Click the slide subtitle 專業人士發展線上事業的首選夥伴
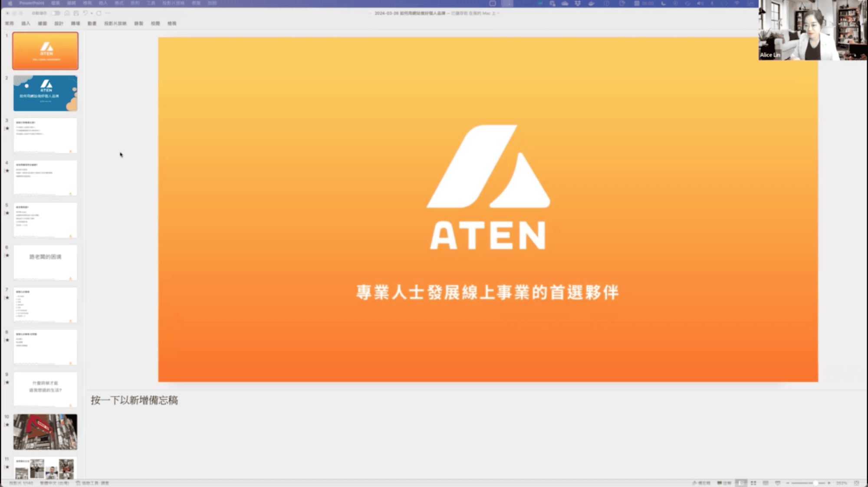The width and height of the screenshot is (868, 487). tap(487, 292)
